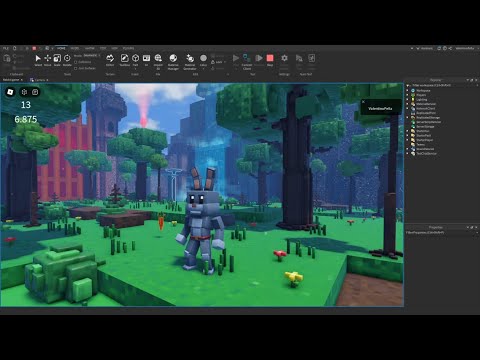Switch to the AVATAR ribbon tab
The height and width of the screenshot is (360, 480).
pos(90,48)
